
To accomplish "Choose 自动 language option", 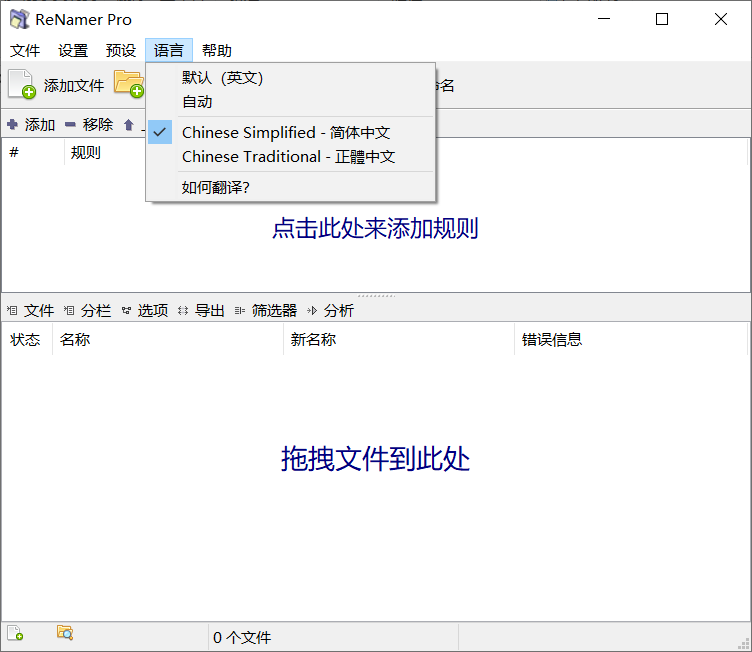I will pos(291,102).
